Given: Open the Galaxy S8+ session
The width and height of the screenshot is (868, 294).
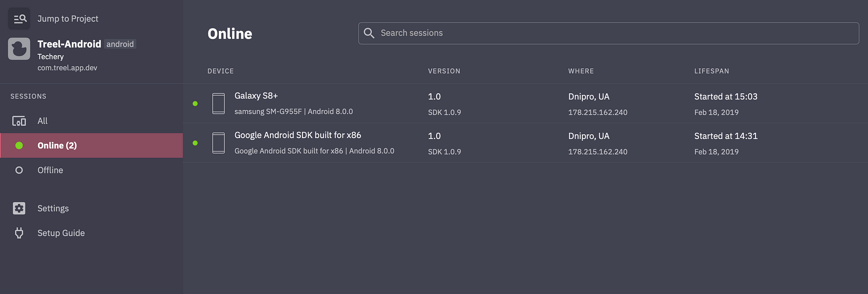Looking at the screenshot, I should 525,103.
